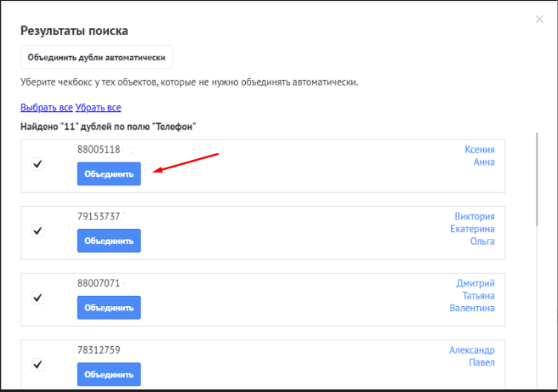Uncheck the checkbox for phone 88007071

(x=37, y=298)
